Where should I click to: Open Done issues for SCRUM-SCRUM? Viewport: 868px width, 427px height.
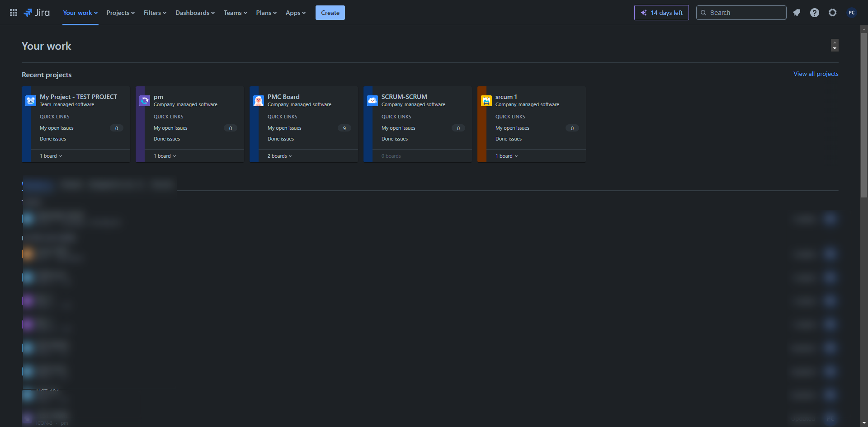pos(395,139)
